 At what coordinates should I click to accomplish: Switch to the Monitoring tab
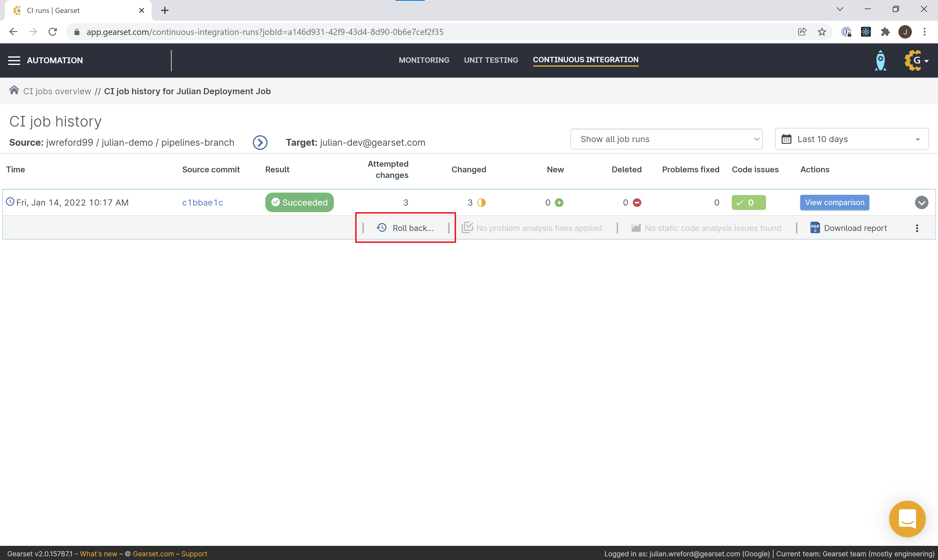[424, 60]
